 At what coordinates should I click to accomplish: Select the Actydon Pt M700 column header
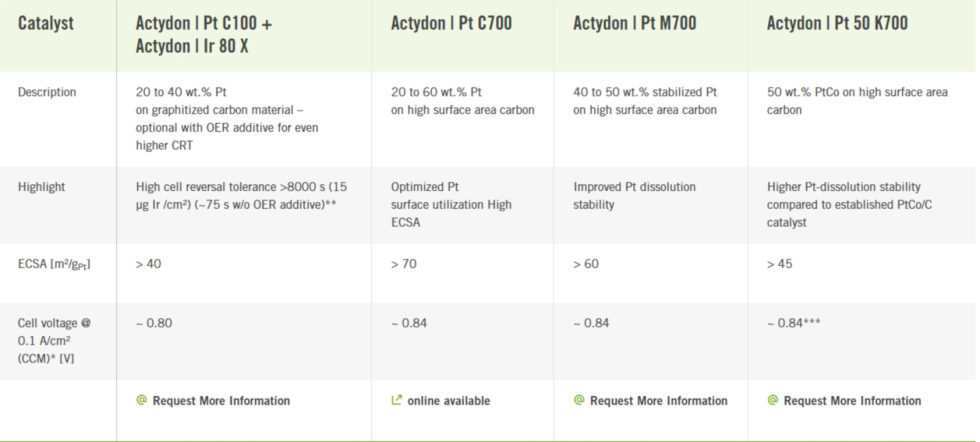pos(635,23)
